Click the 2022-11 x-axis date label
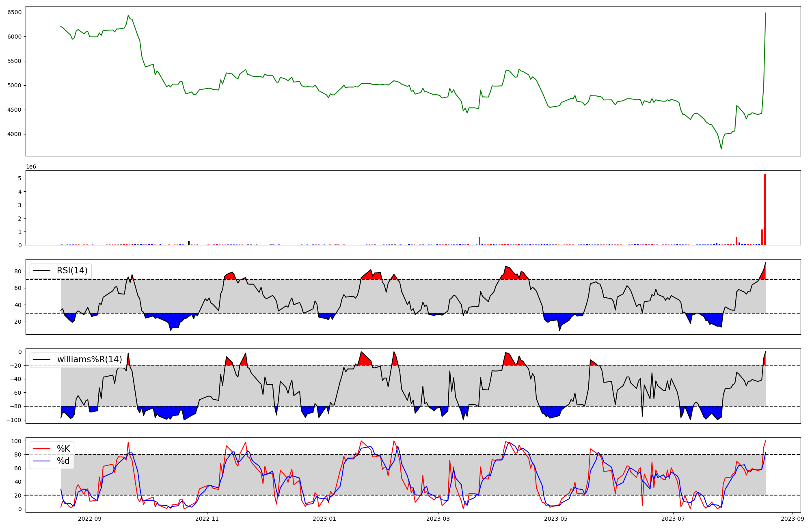This screenshot has width=812, height=528. coord(207,519)
